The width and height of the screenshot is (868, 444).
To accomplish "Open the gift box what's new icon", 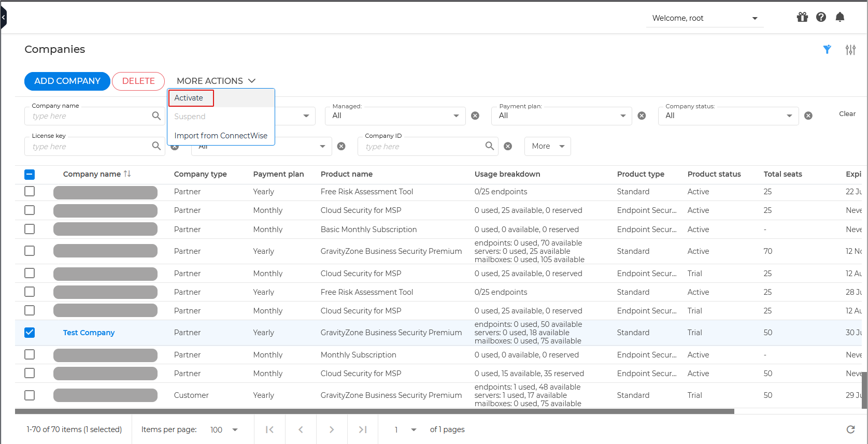I will click(802, 17).
